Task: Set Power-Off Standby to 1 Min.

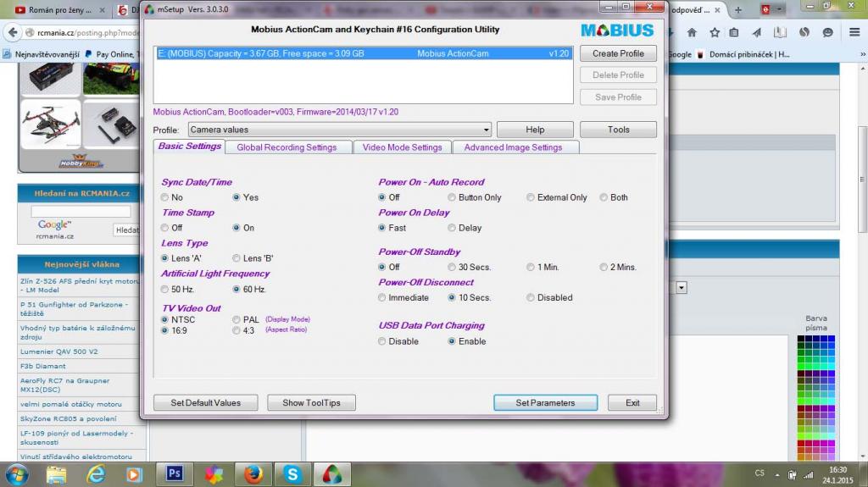Action: click(531, 268)
